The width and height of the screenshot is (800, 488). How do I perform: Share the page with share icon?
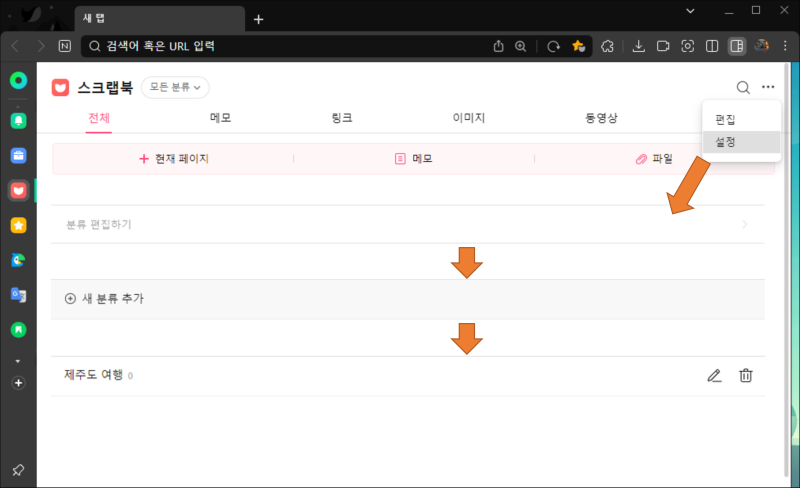[x=498, y=46]
